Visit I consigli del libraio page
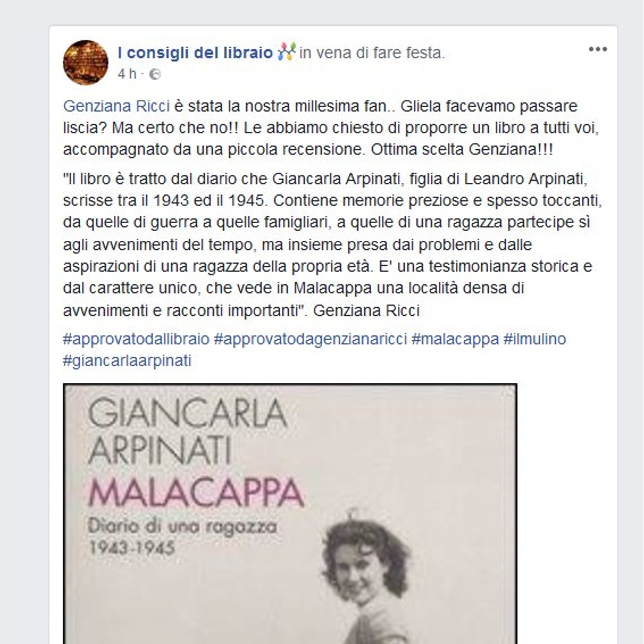Image resolution: width=644 pixels, height=644 pixels. [x=195, y=52]
